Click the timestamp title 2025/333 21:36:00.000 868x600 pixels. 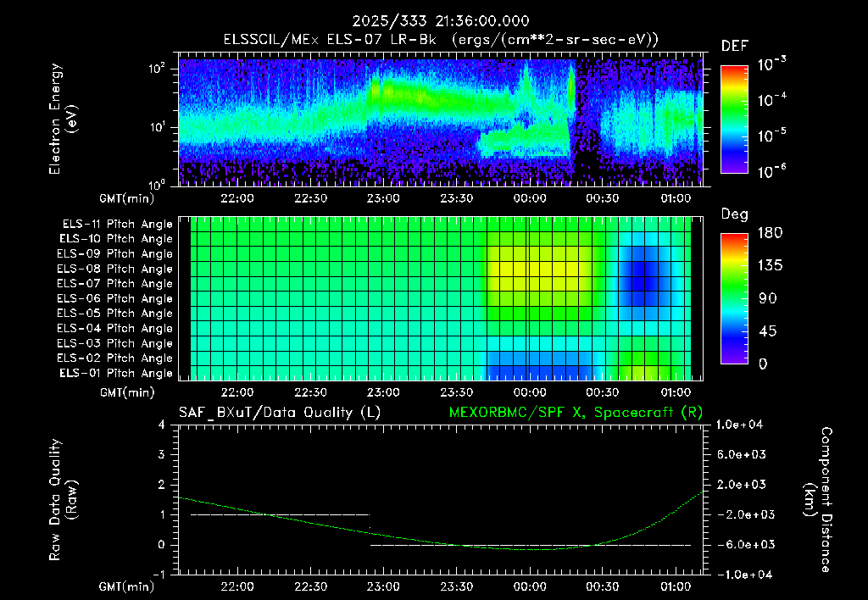(441, 21)
